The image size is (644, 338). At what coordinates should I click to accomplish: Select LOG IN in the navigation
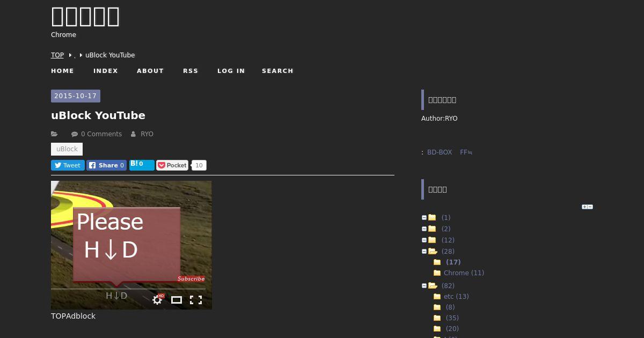point(231,71)
